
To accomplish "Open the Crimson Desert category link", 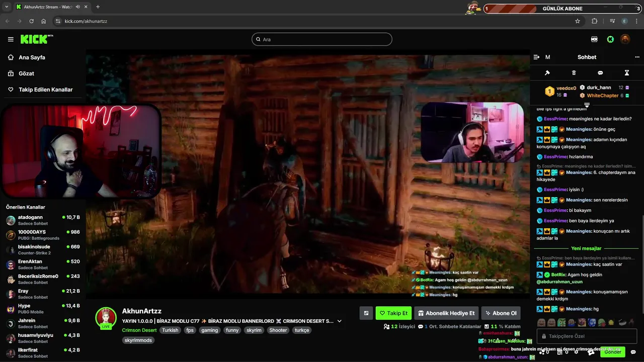I will pyautogui.click(x=139, y=330).
